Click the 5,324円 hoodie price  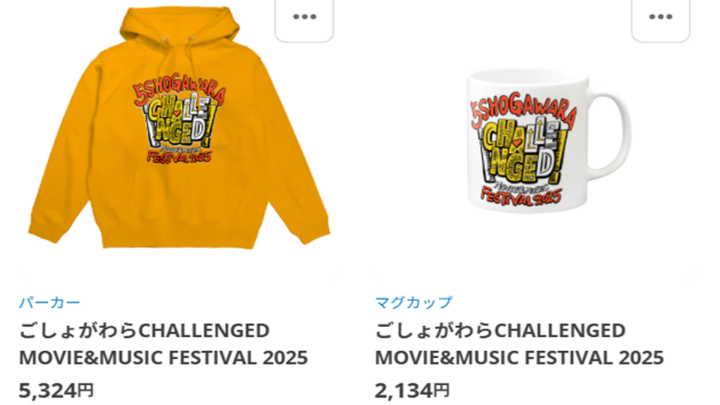click(x=56, y=391)
